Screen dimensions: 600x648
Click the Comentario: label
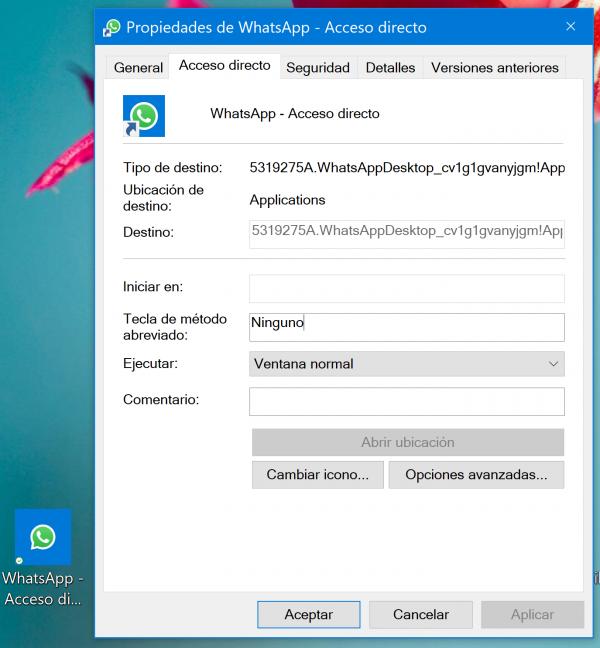tap(161, 400)
